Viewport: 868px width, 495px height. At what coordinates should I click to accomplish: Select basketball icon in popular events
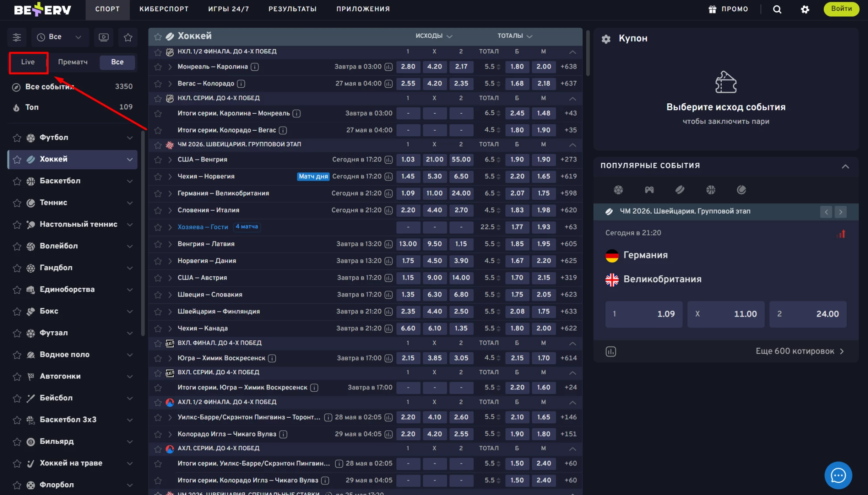coord(711,190)
